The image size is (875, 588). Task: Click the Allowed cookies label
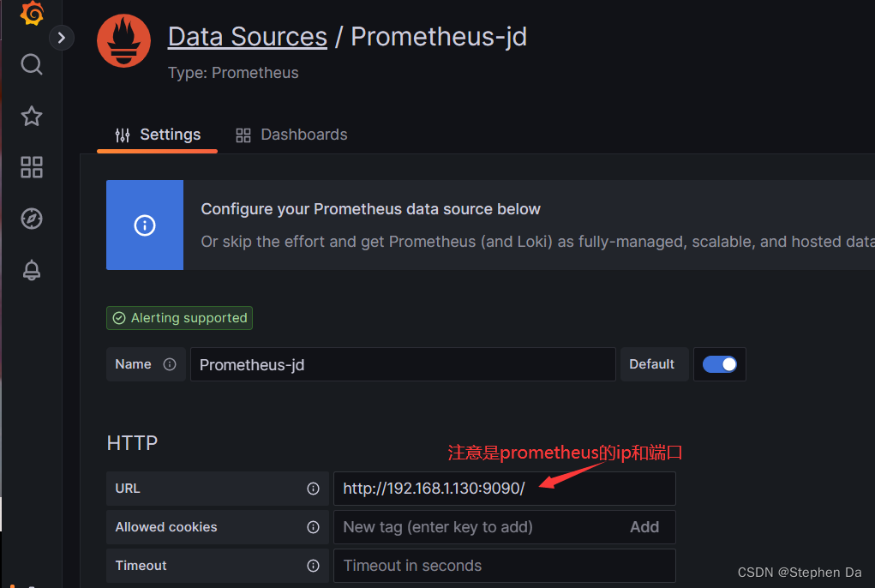click(166, 527)
